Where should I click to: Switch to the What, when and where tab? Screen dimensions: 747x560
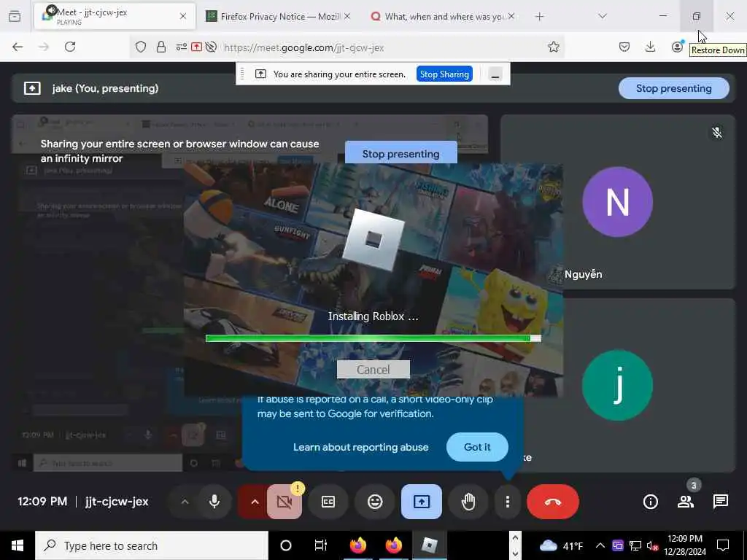click(x=438, y=16)
